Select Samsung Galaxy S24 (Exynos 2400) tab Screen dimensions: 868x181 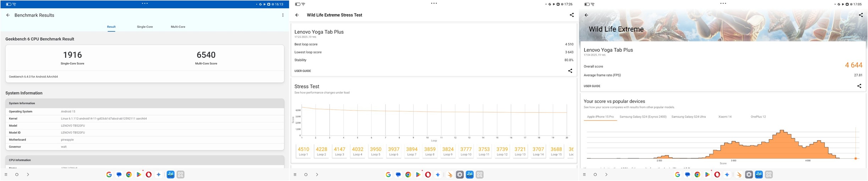coord(643,117)
